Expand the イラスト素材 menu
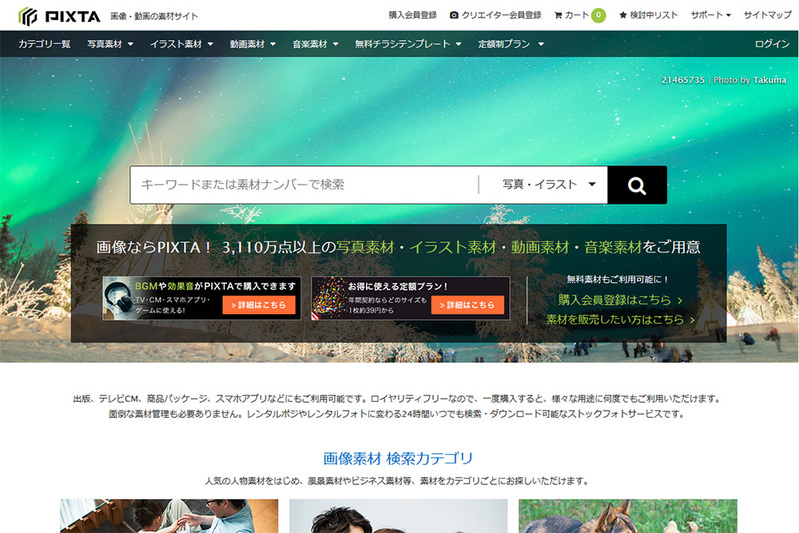This screenshot has height=533, width=799. (181, 44)
